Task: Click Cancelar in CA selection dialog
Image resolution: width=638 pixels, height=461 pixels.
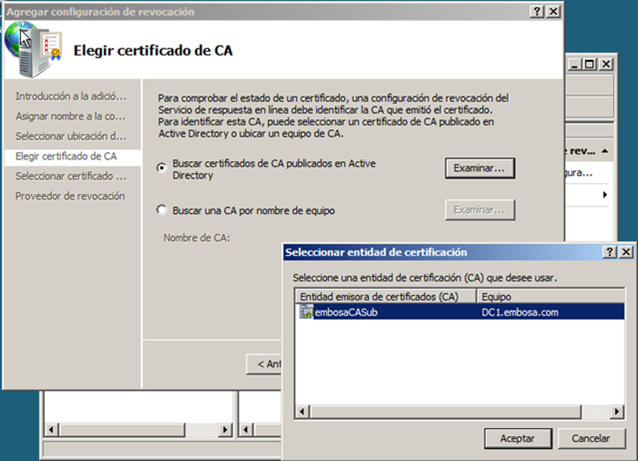Action: (x=591, y=438)
